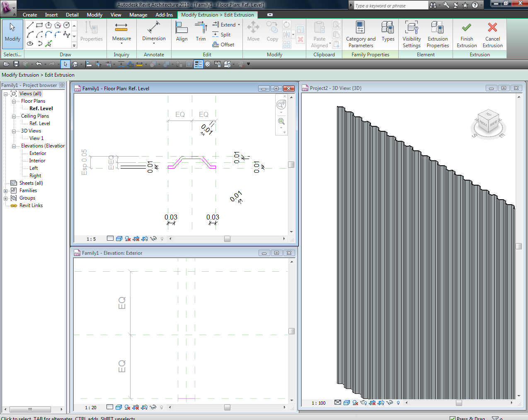Open the Manage ribbon tab
The image size is (528, 420).
138,15
